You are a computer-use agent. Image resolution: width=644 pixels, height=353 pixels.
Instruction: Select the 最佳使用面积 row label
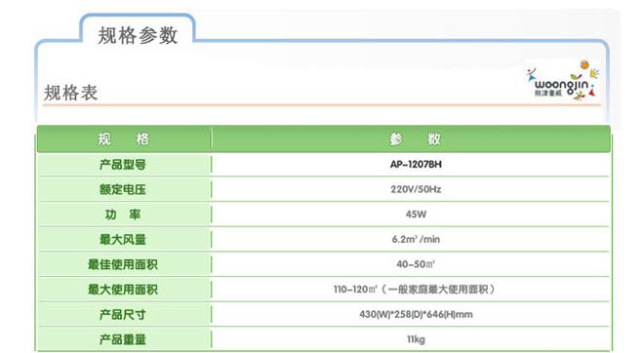[123, 265]
